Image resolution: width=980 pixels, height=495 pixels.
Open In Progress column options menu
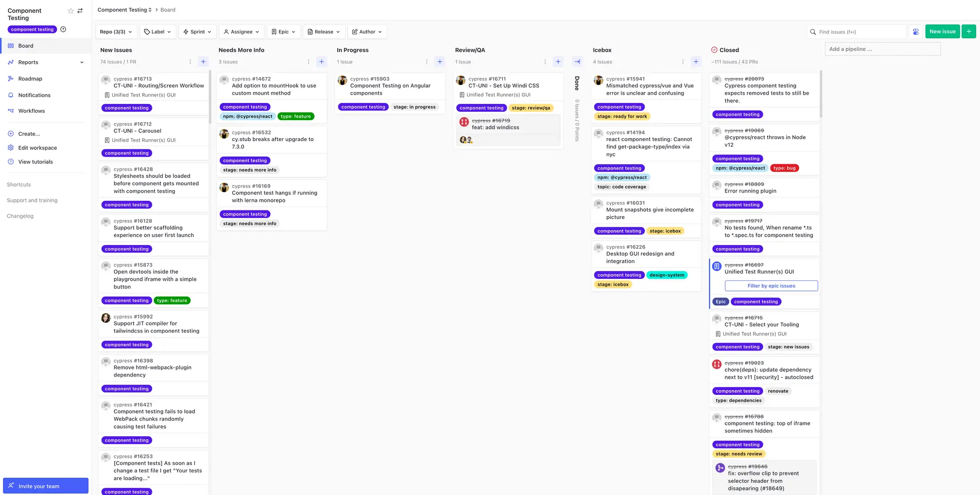point(427,62)
